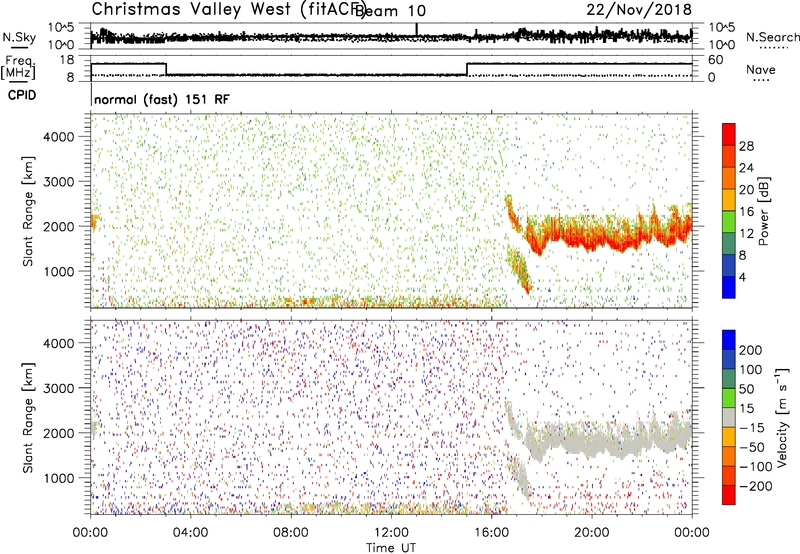The width and height of the screenshot is (800, 554).
Task: Click the -100 velocity colorbar label
Action: (756, 467)
